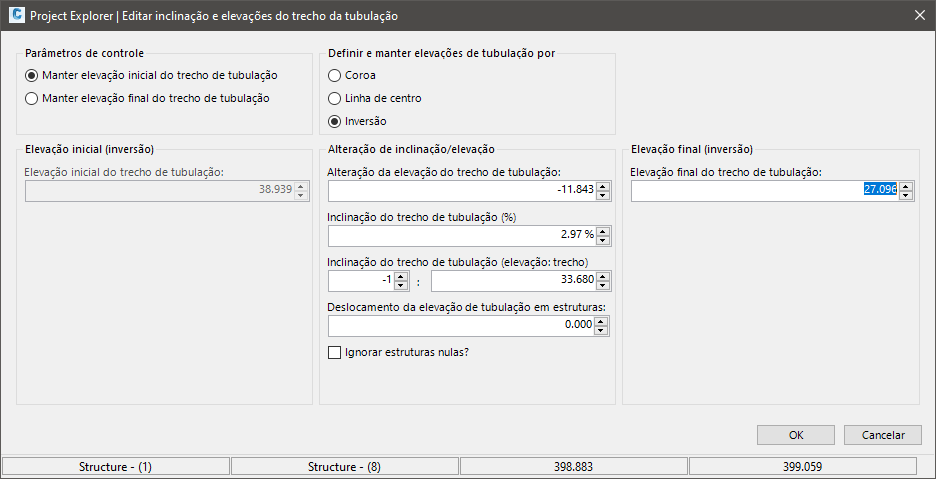Increase Alteração da elevação value with up arrow
This screenshot has height=479, width=936.
click(x=603, y=185)
